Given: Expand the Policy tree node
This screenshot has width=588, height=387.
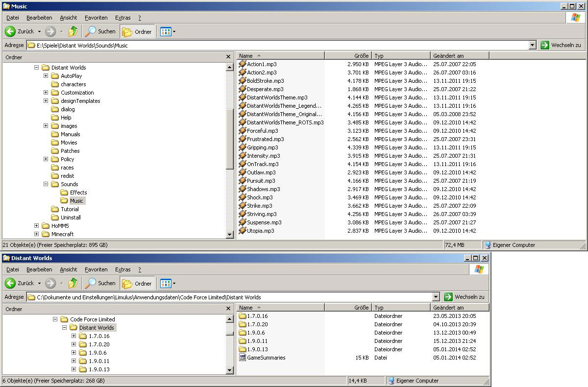Looking at the screenshot, I should click(46, 159).
